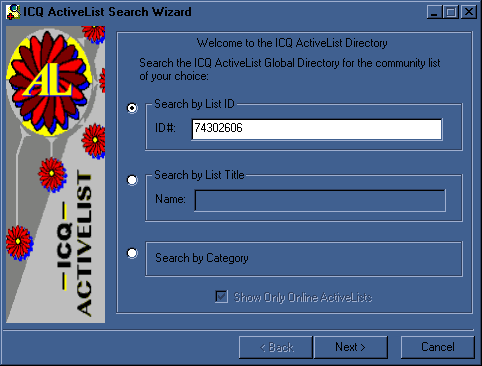482x366 pixels.
Task: Click the Welcome to the ICQ ActiveList Directory heading
Action: pos(292,43)
